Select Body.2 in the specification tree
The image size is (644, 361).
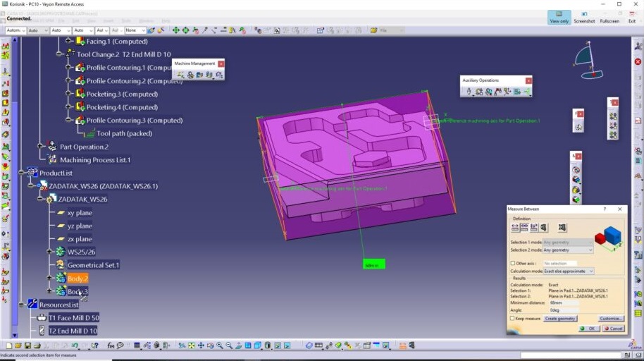[x=78, y=279]
